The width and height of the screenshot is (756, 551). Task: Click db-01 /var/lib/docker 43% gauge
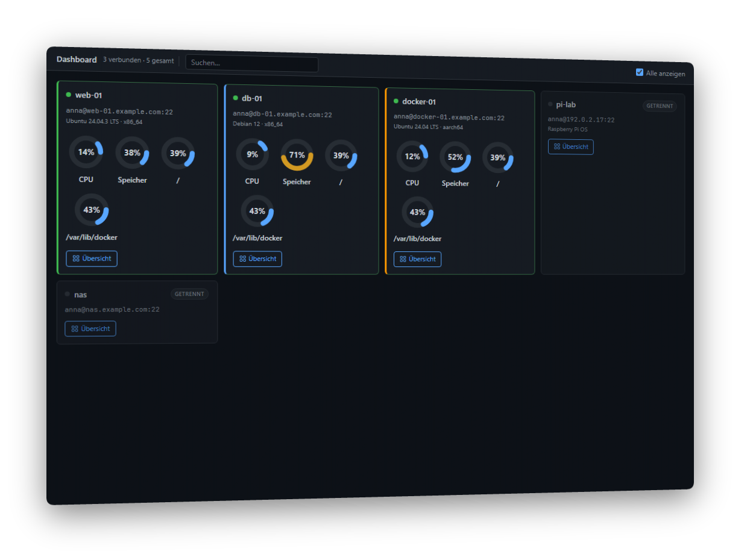click(x=257, y=211)
